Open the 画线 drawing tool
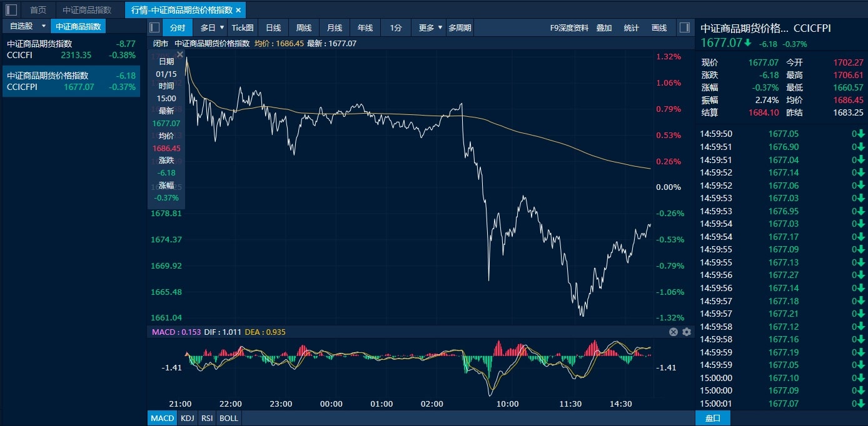This screenshot has height=426, width=868. pyautogui.click(x=659, y=27)
